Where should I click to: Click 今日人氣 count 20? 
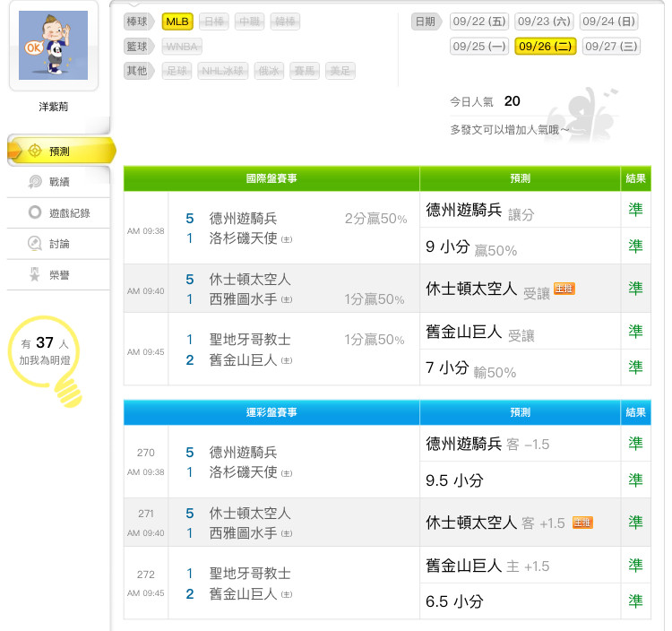pos(512,101)
